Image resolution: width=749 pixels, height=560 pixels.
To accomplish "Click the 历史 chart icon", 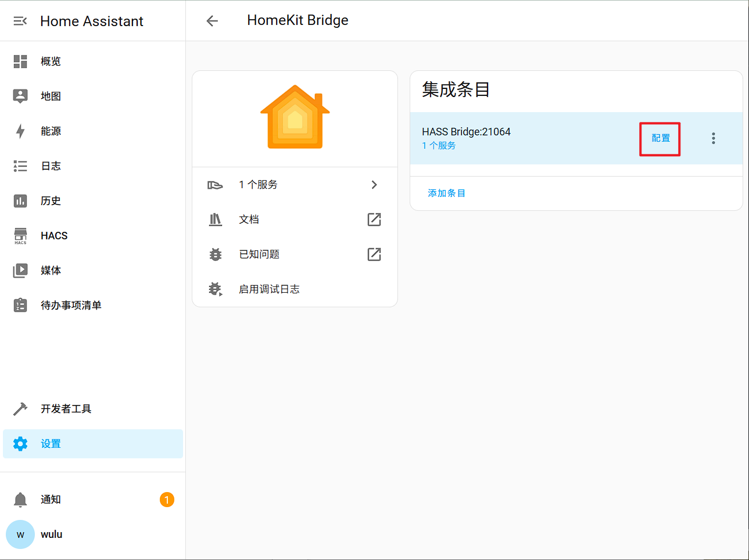I will click(20, 201).
